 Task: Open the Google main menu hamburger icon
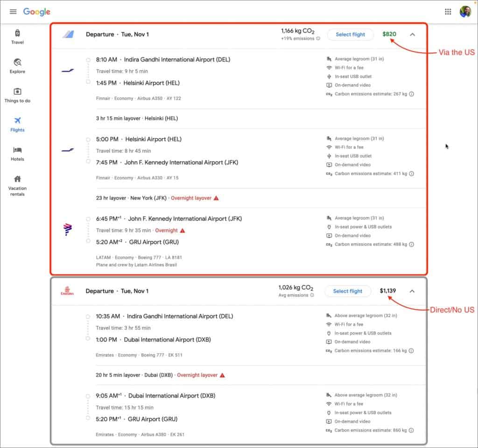(13, 12)
